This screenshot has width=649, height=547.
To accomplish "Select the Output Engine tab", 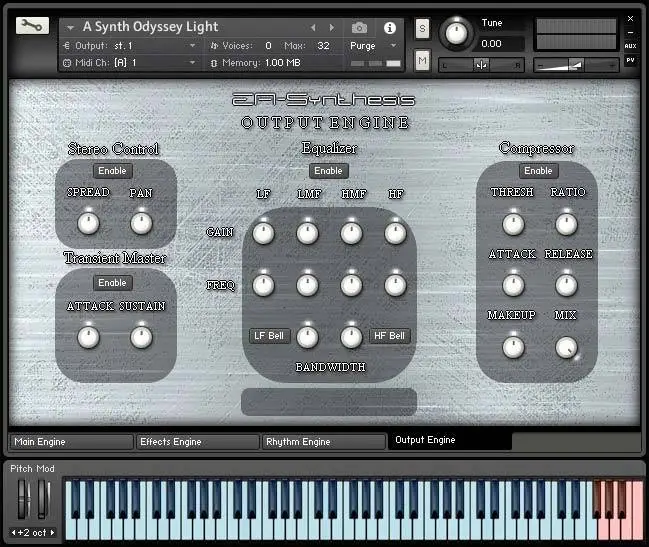I will click(450, 441).
